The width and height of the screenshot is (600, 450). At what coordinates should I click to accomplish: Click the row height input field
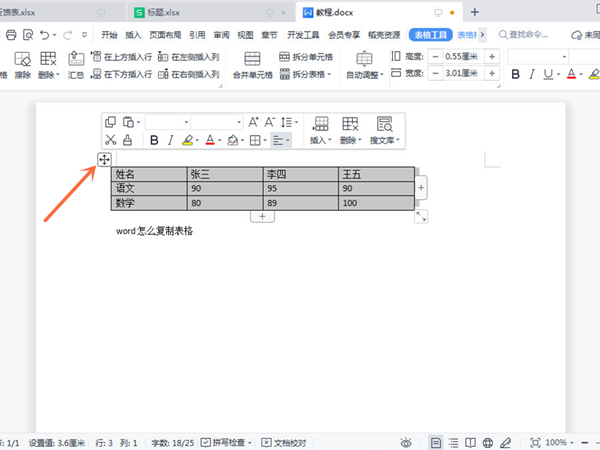463,57
